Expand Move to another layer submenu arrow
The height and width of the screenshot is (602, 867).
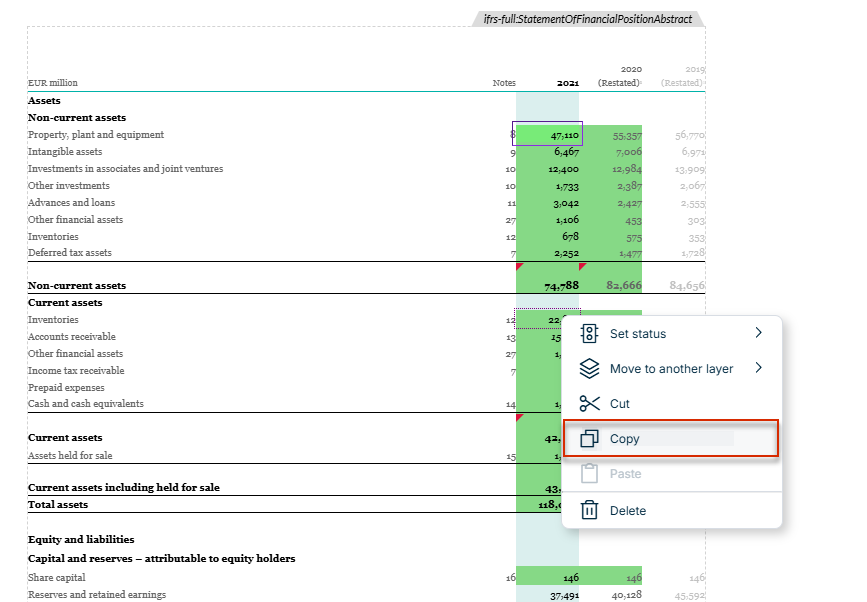coord(759,368)
